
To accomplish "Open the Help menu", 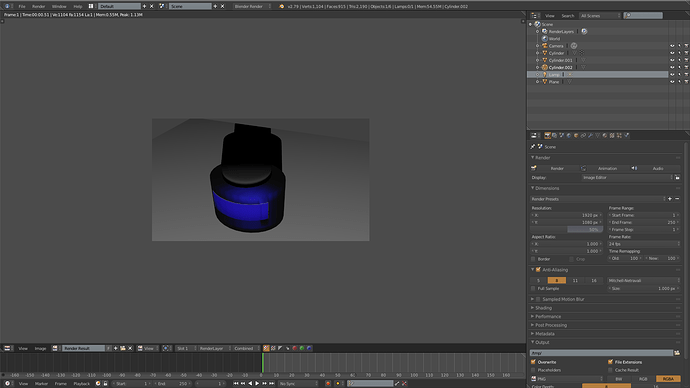I will pyautogui.click(x=78, y=6).
